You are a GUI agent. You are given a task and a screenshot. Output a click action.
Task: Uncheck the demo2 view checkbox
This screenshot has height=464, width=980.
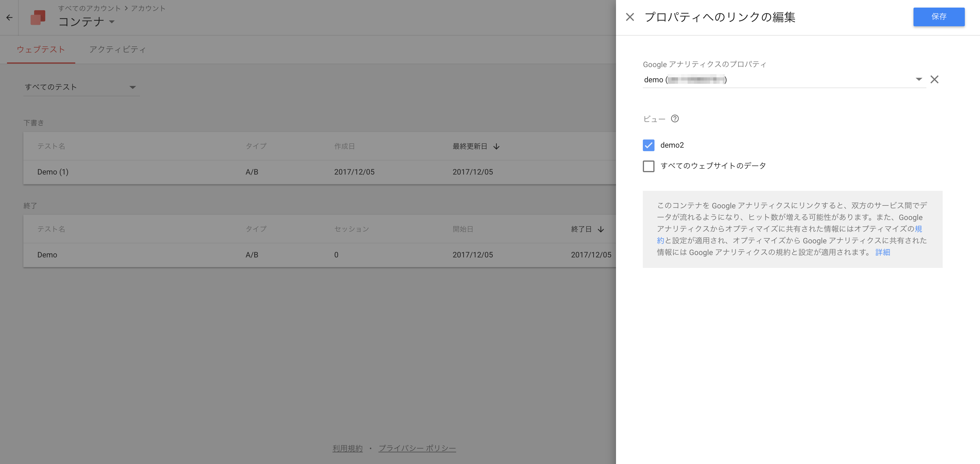(x=648, y=145)
